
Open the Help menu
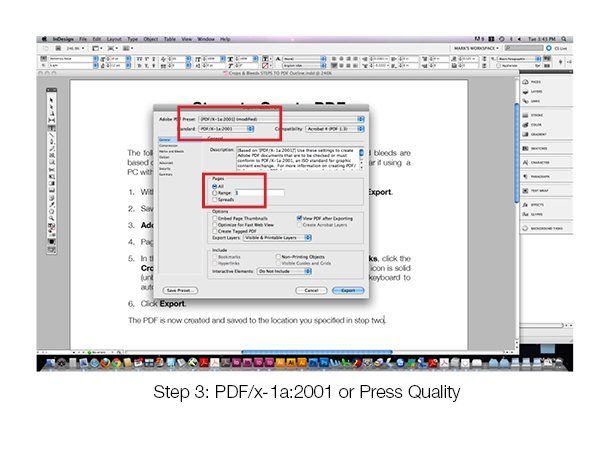tap(225, 39)
